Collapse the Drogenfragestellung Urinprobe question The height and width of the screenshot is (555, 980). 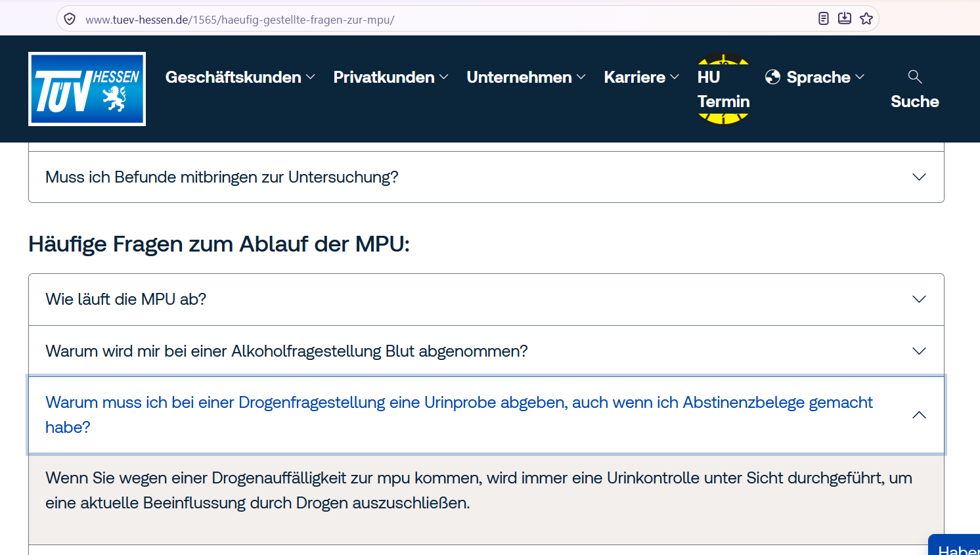pos(486,415)
